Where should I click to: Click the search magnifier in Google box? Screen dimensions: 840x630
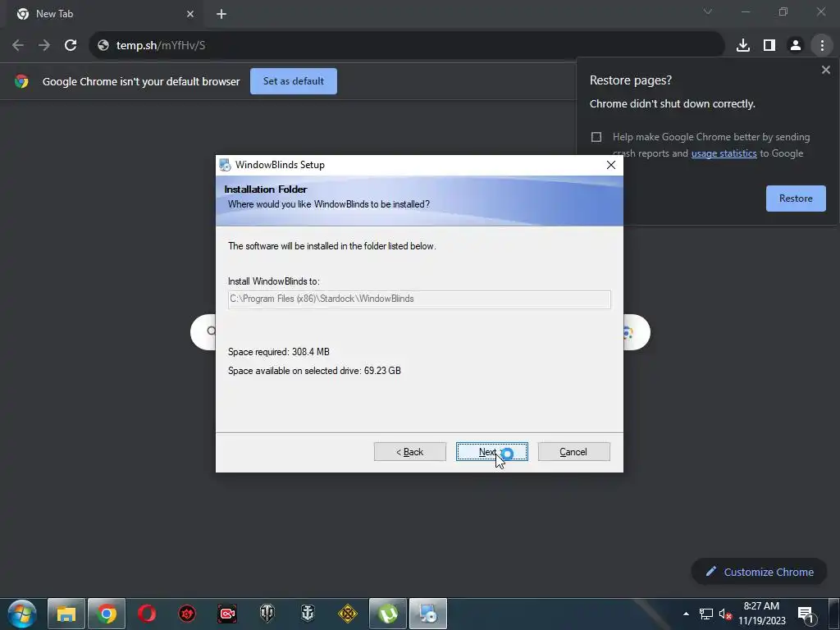tap(211, 331)
